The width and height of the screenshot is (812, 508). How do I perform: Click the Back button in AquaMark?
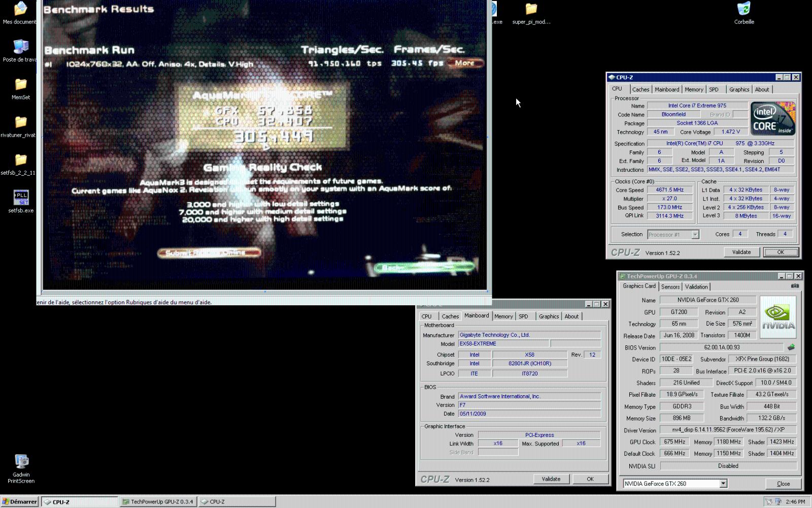coord(424,267)
